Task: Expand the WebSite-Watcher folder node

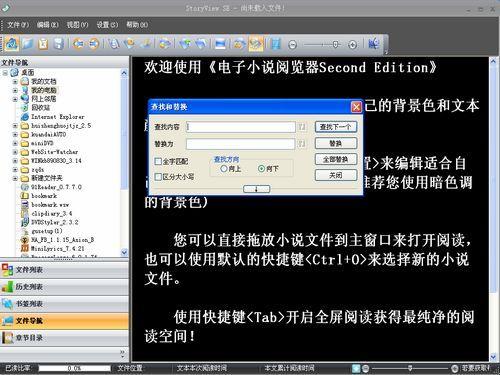Action: click(x=15, y=152)
